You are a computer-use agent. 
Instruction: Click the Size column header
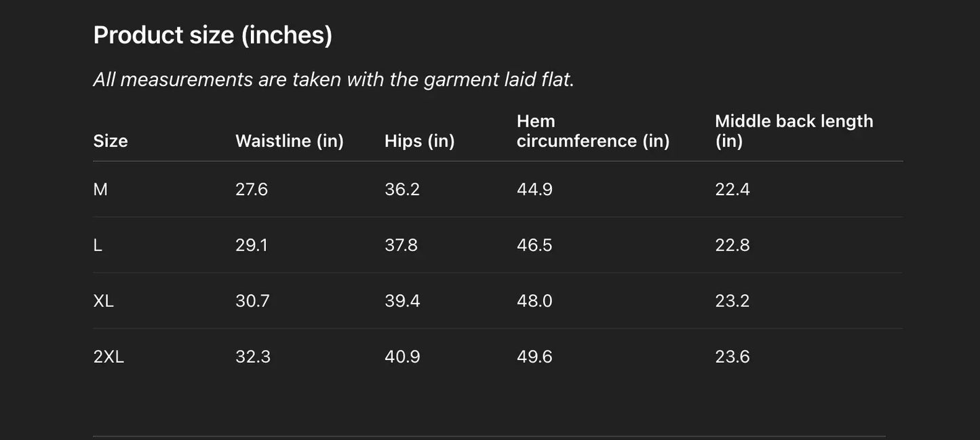coord(111,140)
